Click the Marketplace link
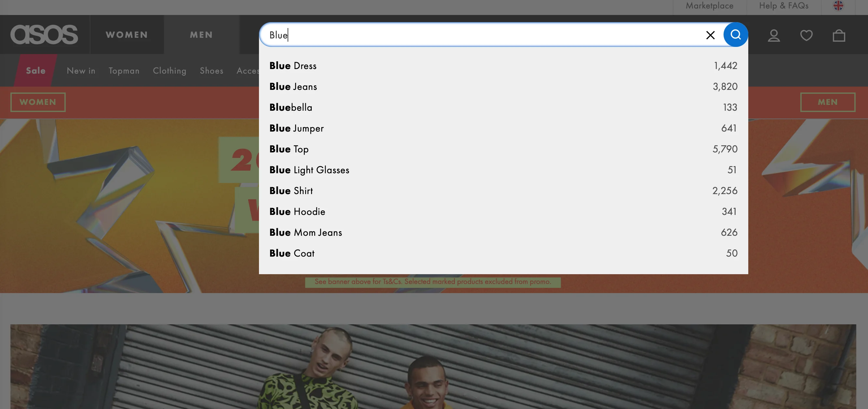Image resolution: width=868 pixels, height=409 pixels. point(709,6)
